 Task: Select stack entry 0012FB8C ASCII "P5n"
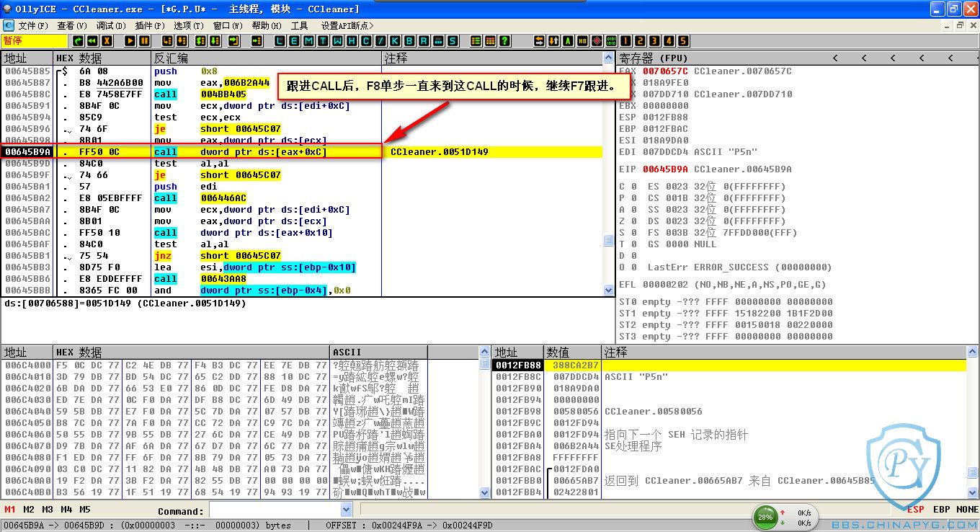730,377
